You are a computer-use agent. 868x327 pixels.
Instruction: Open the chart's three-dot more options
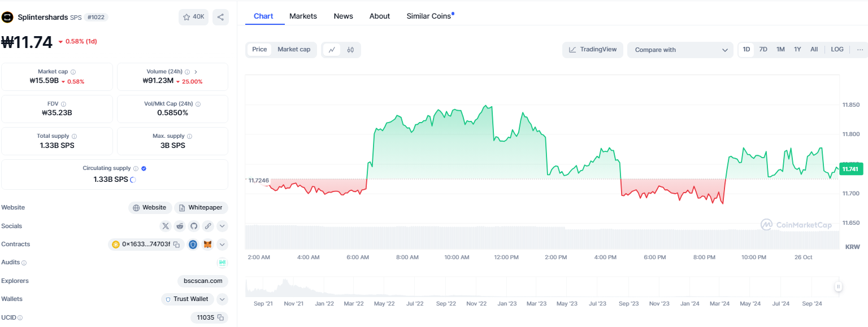tap(860, 50)
